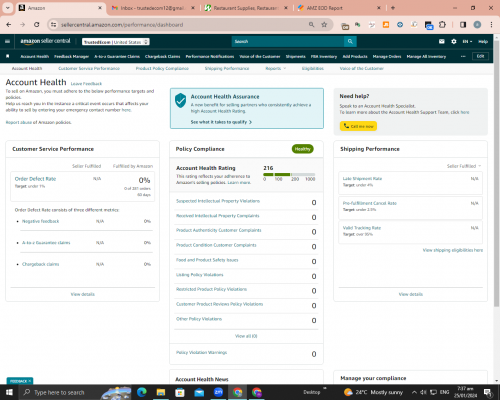This screenshot has height=400, width=500.
Task: Open the EN language dropdown
Action: click(467, 41)
